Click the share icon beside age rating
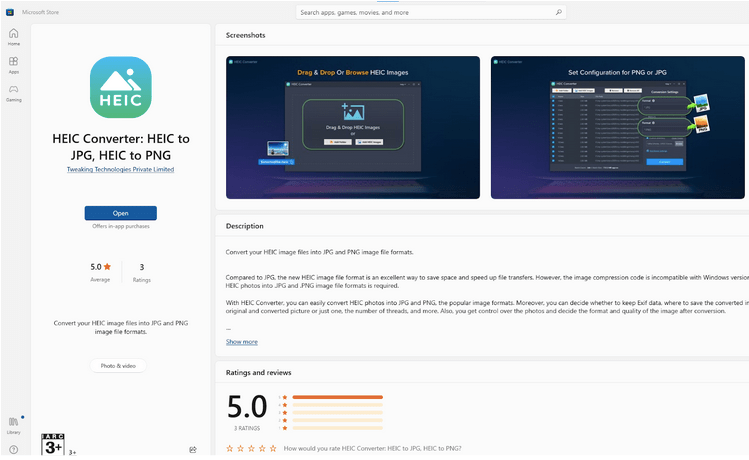Image resolution: width=749 pixels, height=460 pixels. pos(193,449)
